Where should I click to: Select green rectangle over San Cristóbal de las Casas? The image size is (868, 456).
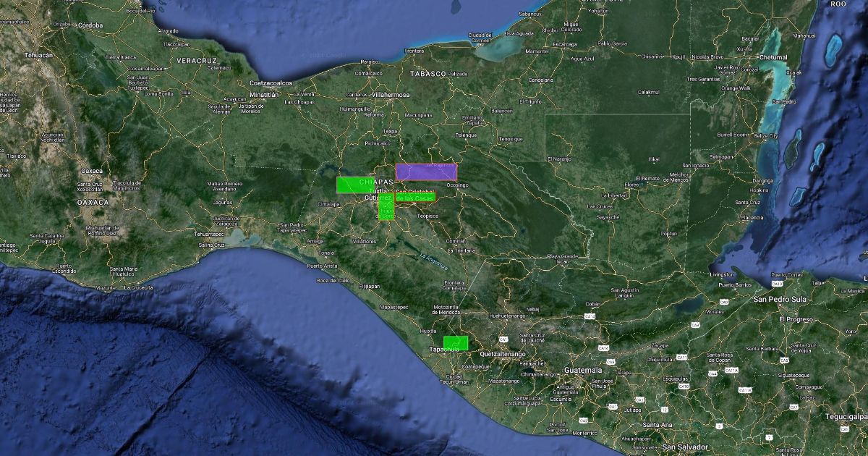(x=414, y=197)
